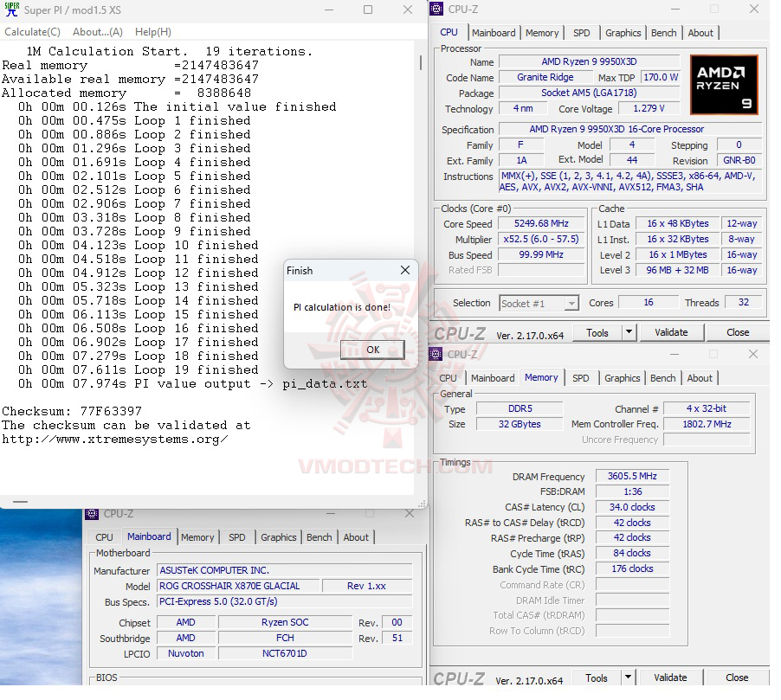Expand Tools dropdown arrow in top CPU-Z window
Image resolution: width=781 pixels, height=700 pixels.
coord(629,332)
